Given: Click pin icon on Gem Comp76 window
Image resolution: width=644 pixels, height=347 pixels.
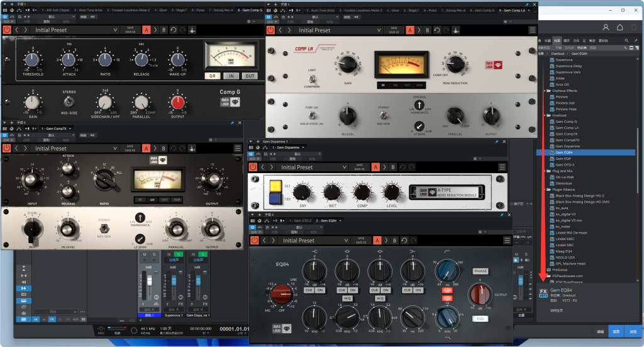Looking at the screenshot, I should pos(233,123).
